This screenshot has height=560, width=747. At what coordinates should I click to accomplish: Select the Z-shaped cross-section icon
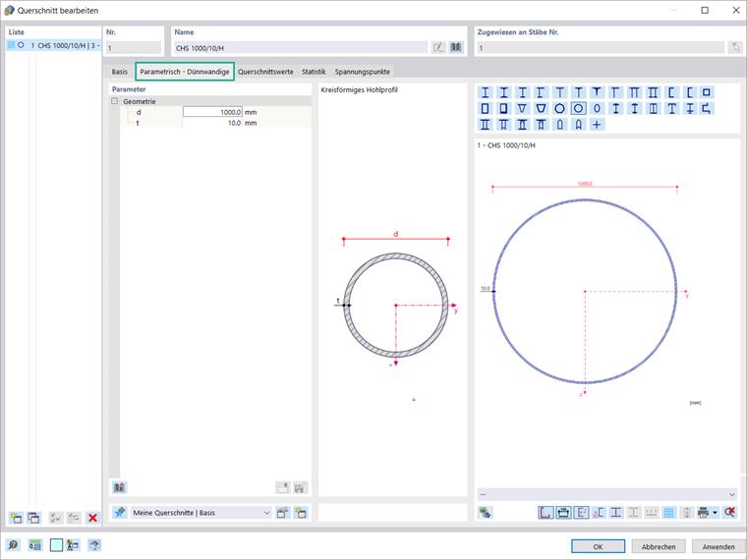(707, 109)
